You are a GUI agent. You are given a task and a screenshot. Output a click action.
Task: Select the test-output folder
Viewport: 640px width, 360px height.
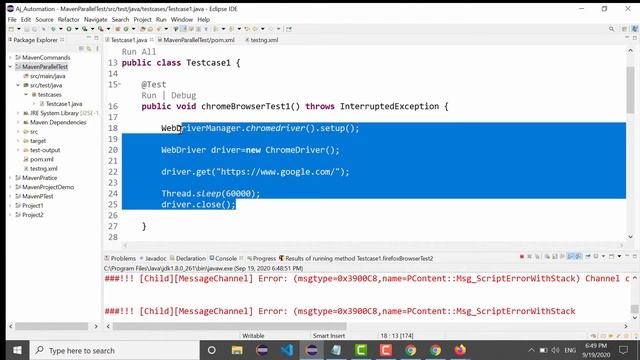pyautogui.click(x=45, y=150)
